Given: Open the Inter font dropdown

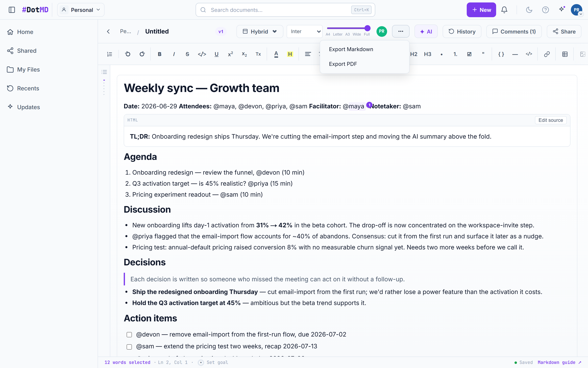Looking at the screenshot, I should click(304, 31).
